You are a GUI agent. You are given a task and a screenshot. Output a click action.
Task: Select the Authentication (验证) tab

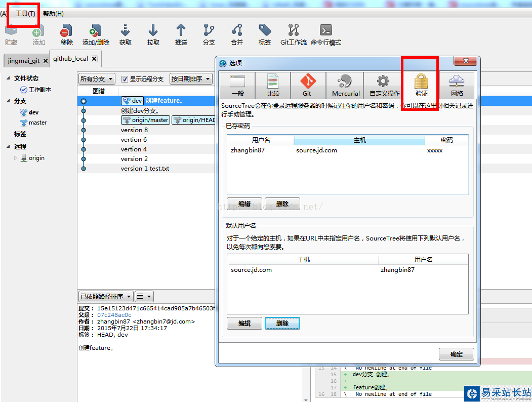click(x=421, y=85)
